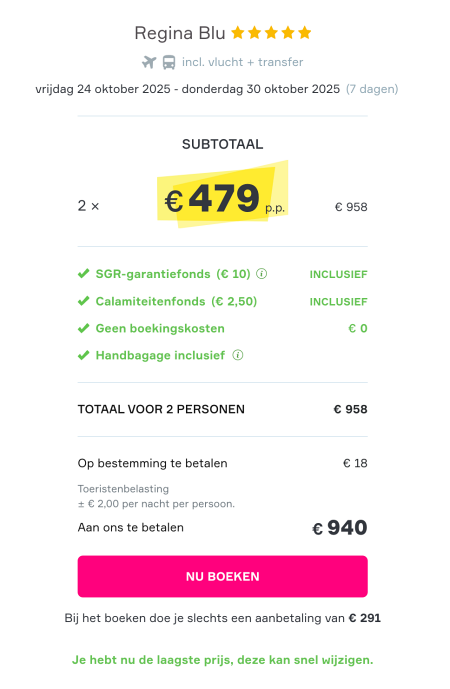Click the incl. vlucht + transfer text
This screenshot has height=689, width=450.
pyautogui.click(x=243, y=62)
